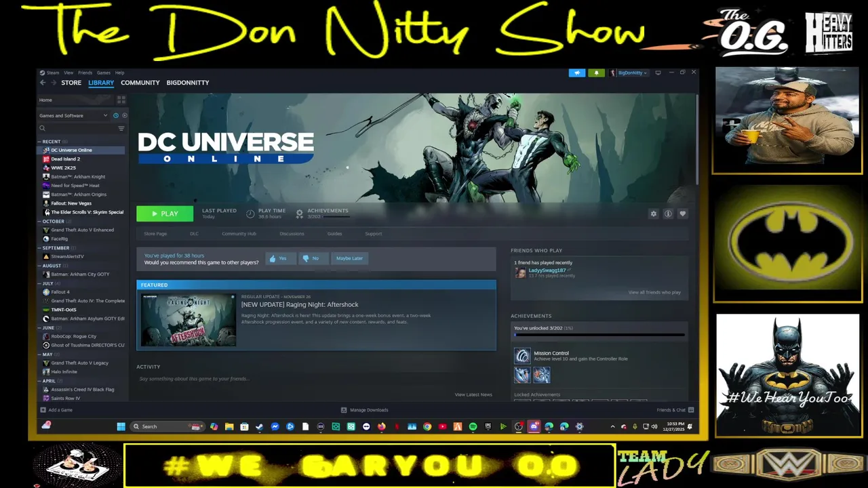Choose Maybe Later for the recommendation
This screenshot has width=868, height=488.
click(x=349, y=258)
